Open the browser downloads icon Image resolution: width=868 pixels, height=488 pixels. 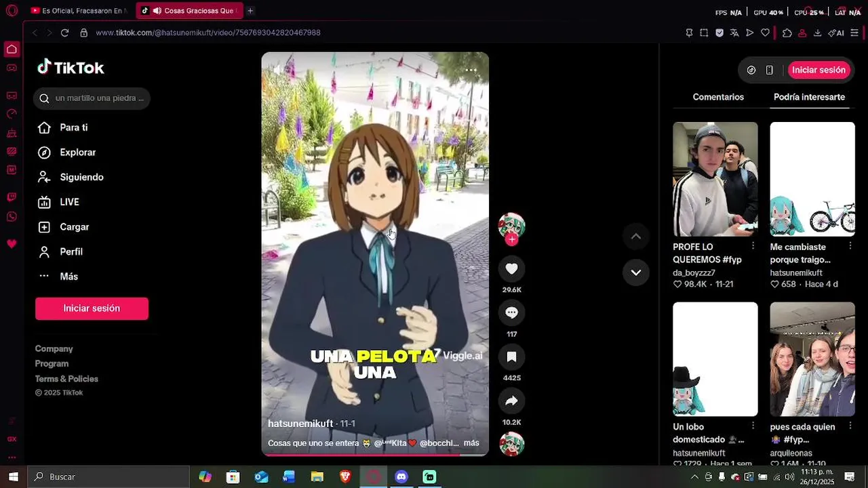[817, 33]
